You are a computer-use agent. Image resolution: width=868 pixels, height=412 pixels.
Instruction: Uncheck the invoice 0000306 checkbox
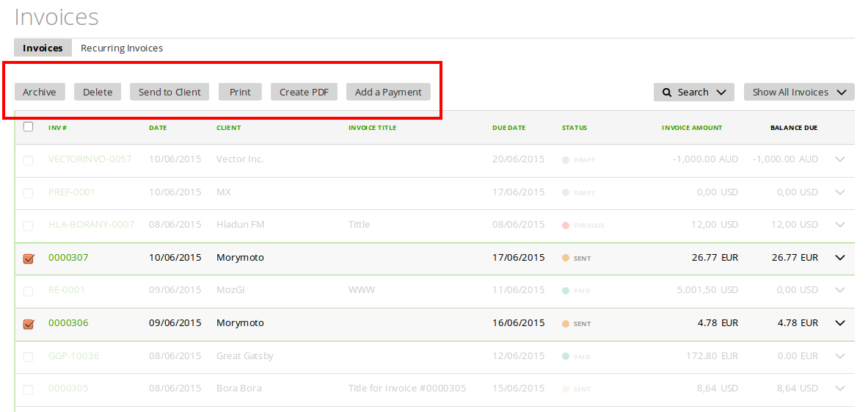pyautogui.click(x=28, y=323)
